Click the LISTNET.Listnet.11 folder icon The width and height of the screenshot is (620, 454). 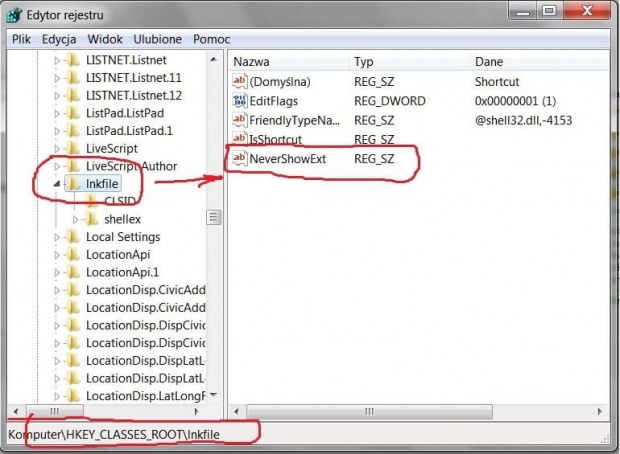click(73, 78)
